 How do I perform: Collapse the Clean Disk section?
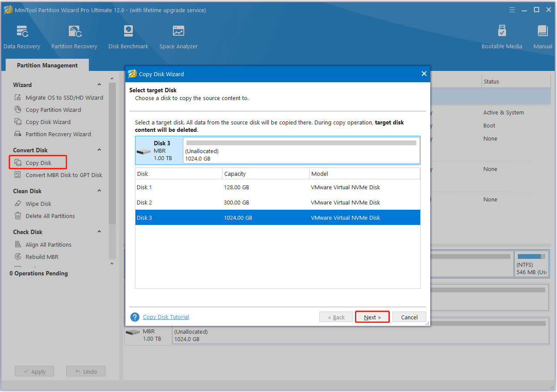coord(99,191)
